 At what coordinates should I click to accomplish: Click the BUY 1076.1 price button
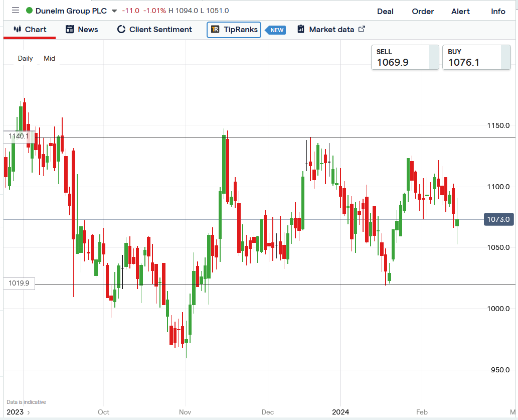476,57
